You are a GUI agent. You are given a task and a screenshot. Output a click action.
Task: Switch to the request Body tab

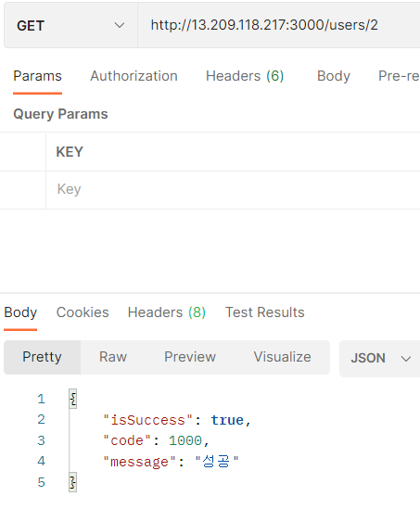(334, 76)
